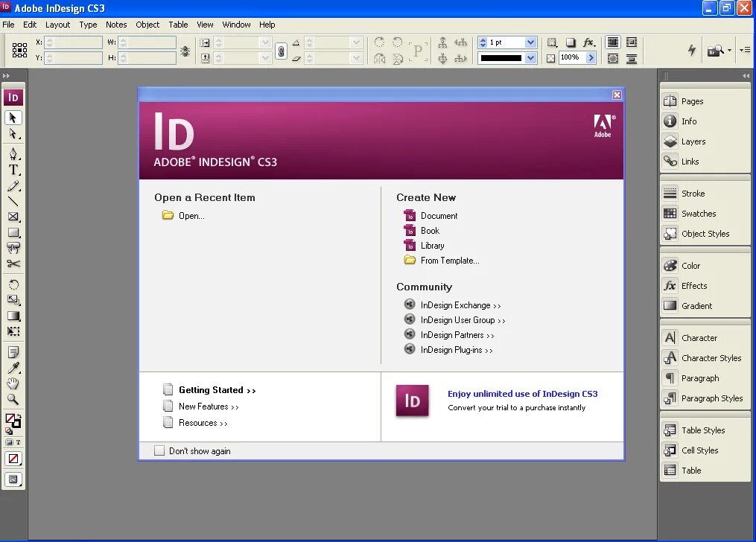Image resolution: width=756 pixels, height=542 pixels.
Task: Toggle the view mode button in toolbox
Action: [x=13, y=479]
